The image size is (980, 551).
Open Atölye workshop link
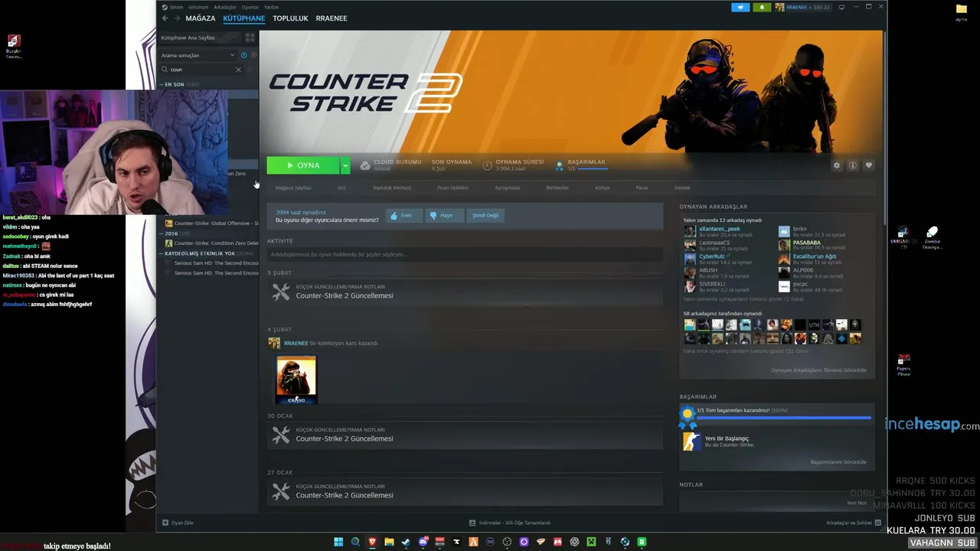click(x=603, y=187)
